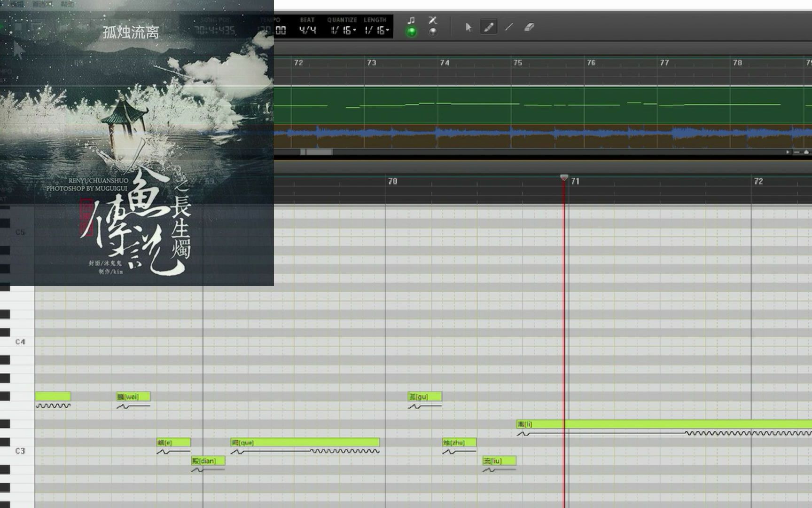Click the C4 piano key label
812x508 pixels.
click(20, 342)
